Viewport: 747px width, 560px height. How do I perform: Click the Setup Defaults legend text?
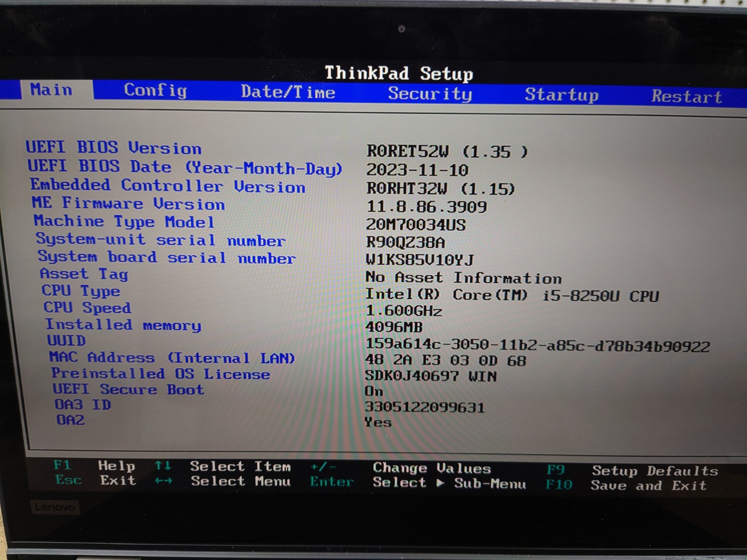(x=655, y=470)
